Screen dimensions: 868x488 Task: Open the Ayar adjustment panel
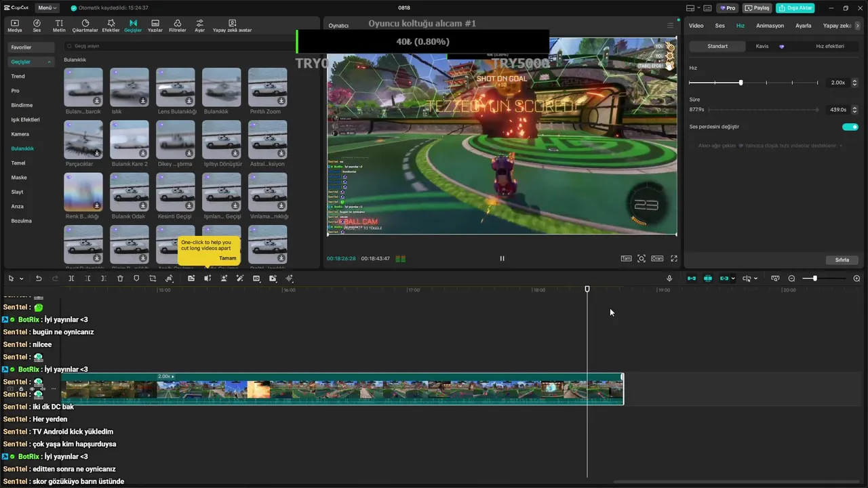(199, 26)
